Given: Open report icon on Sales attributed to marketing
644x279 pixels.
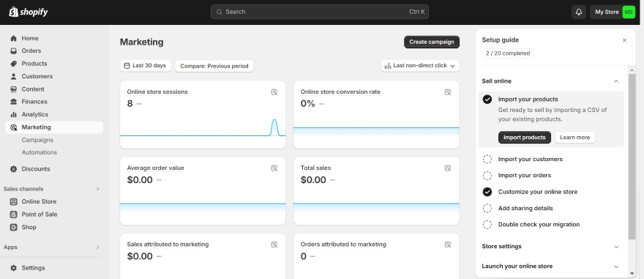Looking at the screenshot, I should tap(274, 245).
